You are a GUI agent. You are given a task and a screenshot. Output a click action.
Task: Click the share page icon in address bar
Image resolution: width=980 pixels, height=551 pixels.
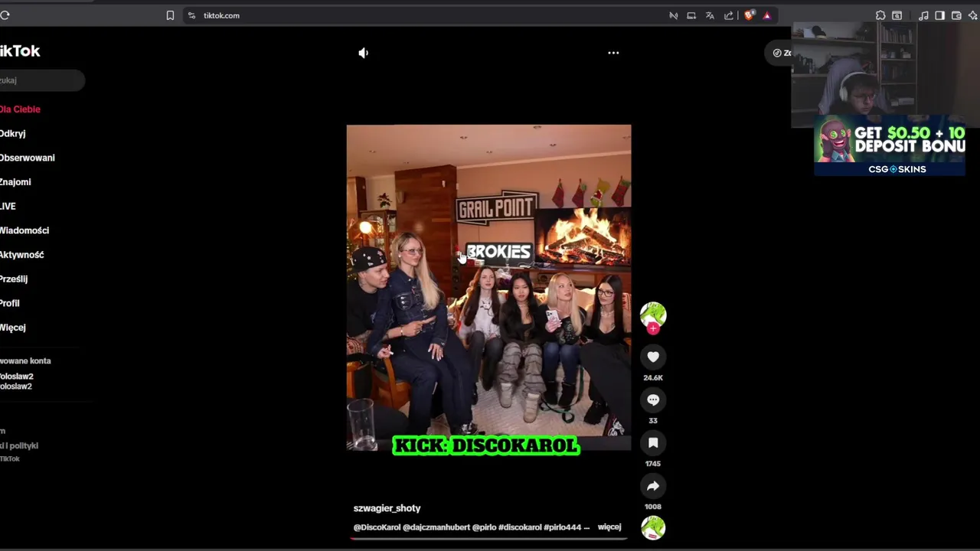[x=728, y=15]
